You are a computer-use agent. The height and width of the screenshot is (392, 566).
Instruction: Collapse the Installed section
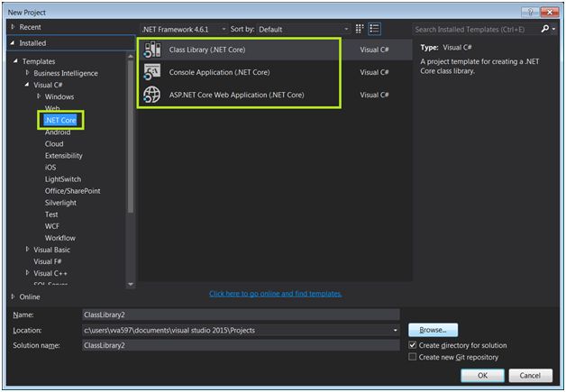coord(13,42)
